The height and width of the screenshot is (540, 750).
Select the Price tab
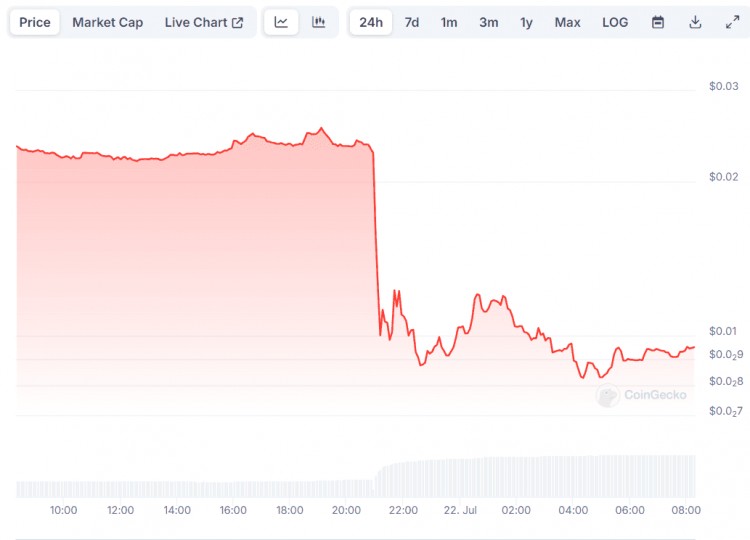35,22
